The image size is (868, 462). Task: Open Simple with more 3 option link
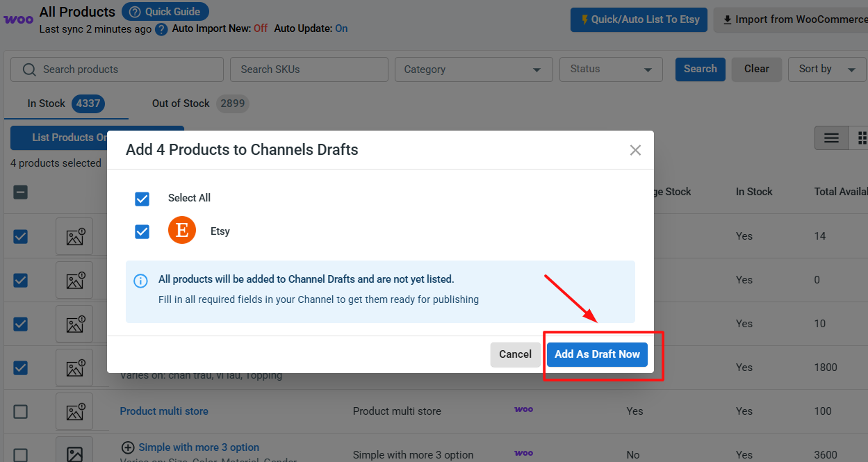(199, 447)
